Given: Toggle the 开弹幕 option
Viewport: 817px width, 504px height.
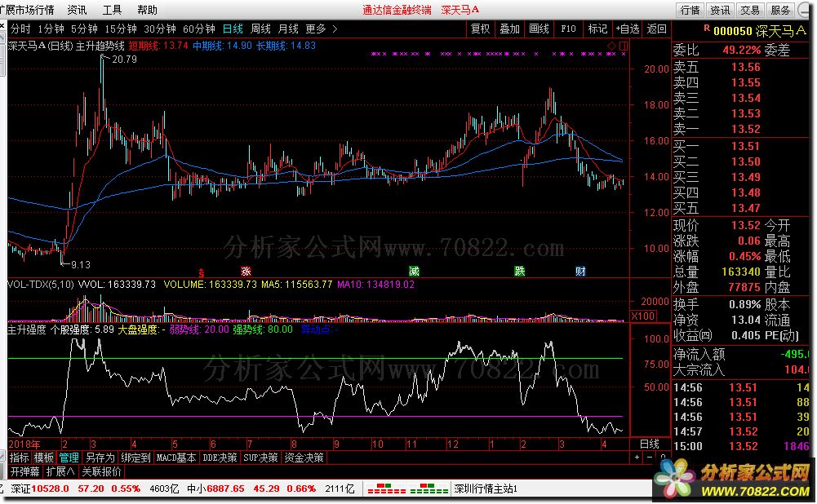Looking at the screenshot, I should (x=25, y=471).
